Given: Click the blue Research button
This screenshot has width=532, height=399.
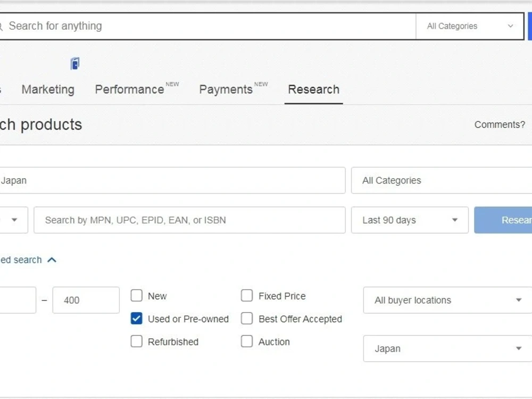Looking at the screenshot, I should [503, 220].
